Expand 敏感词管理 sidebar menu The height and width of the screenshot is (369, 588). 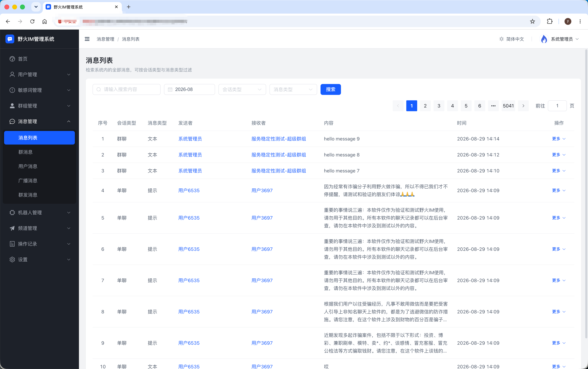(39, 90)
